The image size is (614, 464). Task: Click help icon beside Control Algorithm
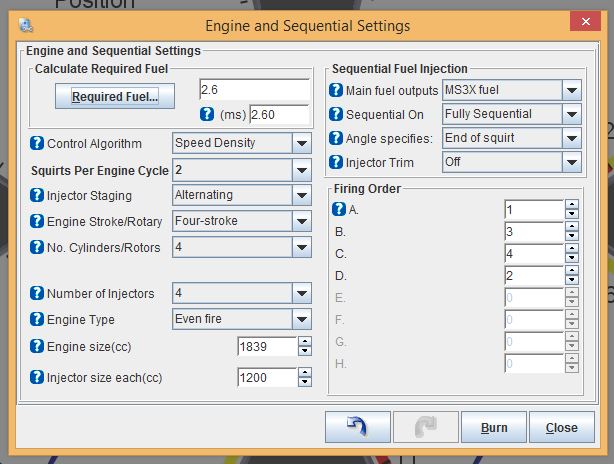point(37,143)
